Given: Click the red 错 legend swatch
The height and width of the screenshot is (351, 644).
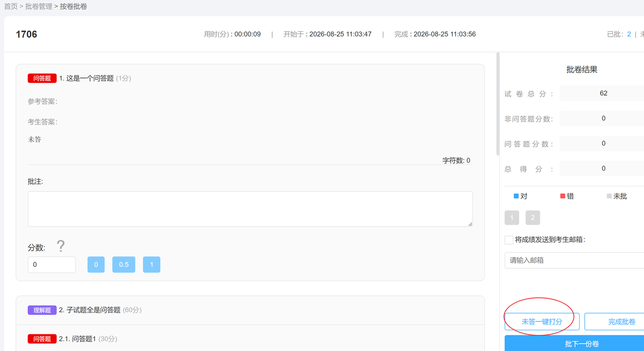Looking at the screenshot, I should point(562,196).
